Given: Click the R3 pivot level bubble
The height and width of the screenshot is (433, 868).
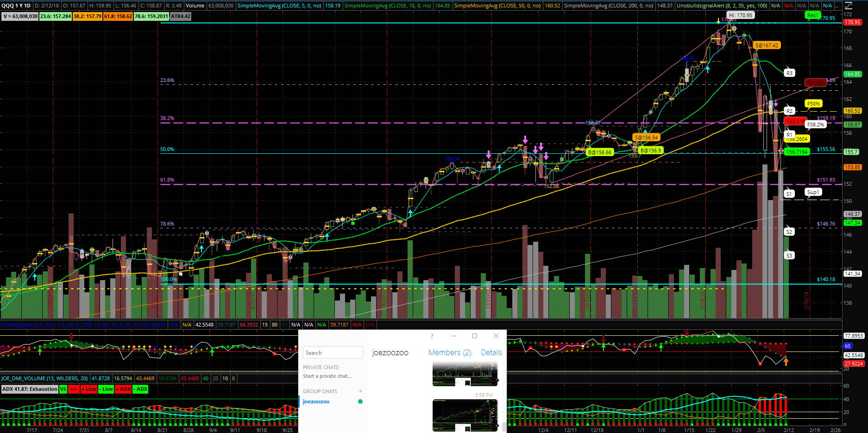Looking at the screenshot, I should pyautogui.click(x=789, y=73).
